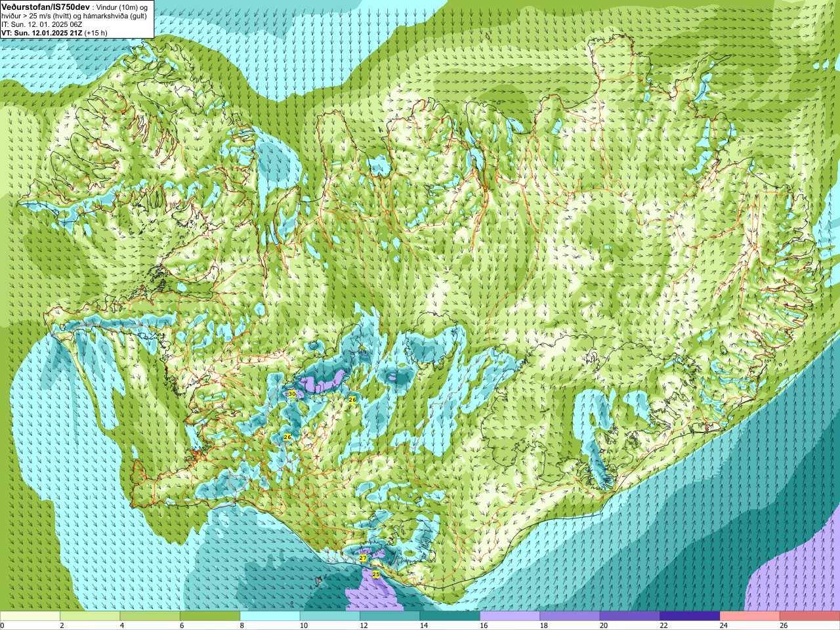Viewport: 840px width, 630px height.
Task: Click the legend scale value 16
Action: click(x=484, y=625)
